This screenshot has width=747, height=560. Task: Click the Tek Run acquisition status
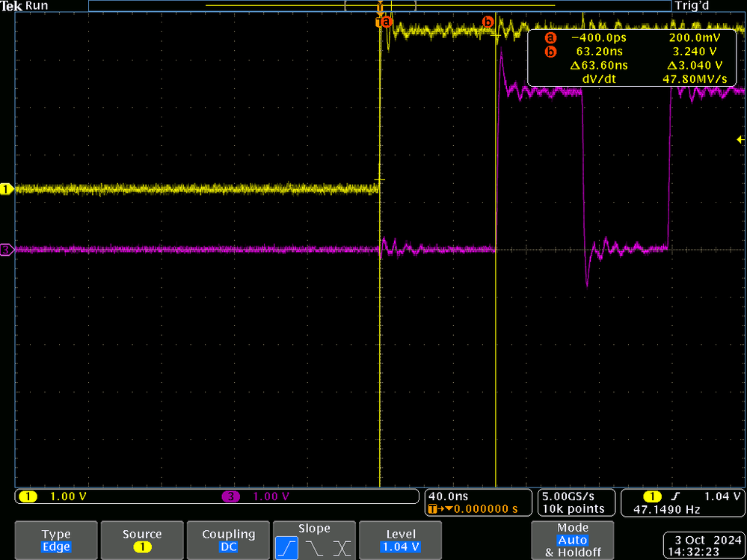pos(24,6)
